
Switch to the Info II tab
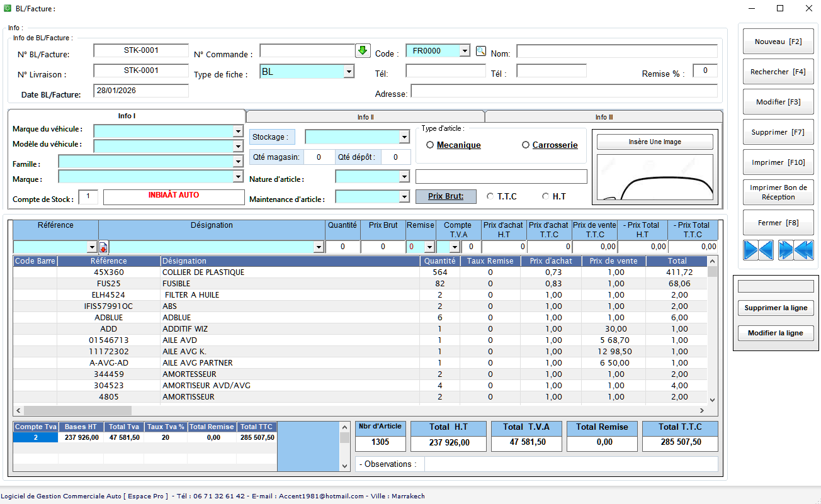coord(365,117)
